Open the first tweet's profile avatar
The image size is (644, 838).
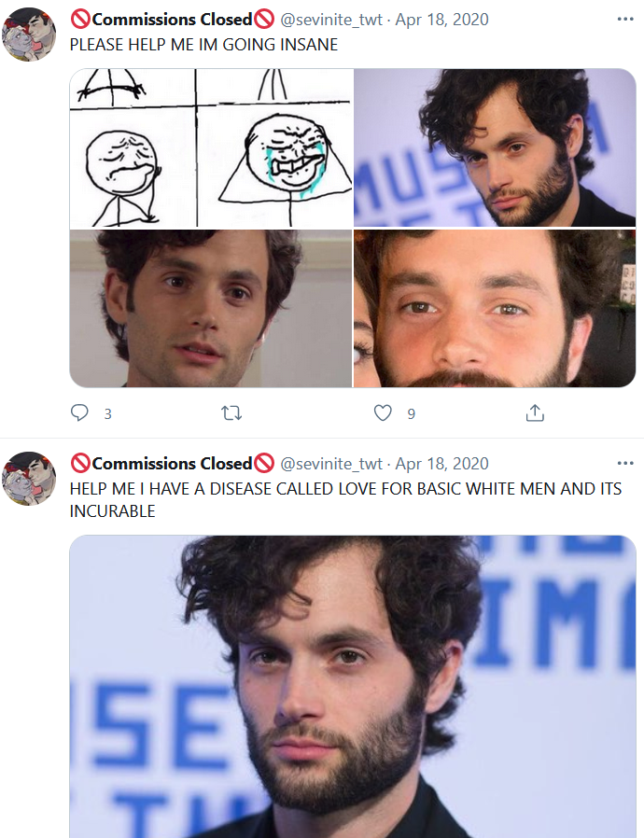tap(29, 35)
